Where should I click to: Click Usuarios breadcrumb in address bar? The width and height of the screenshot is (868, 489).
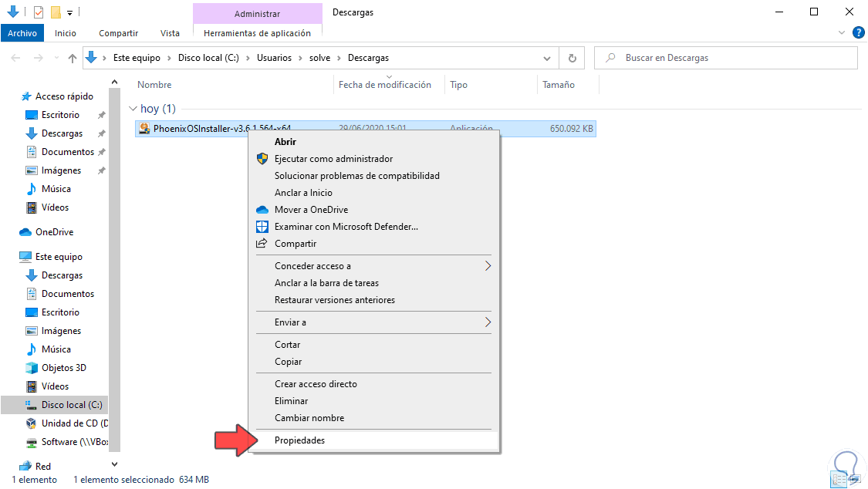[274, 58]
